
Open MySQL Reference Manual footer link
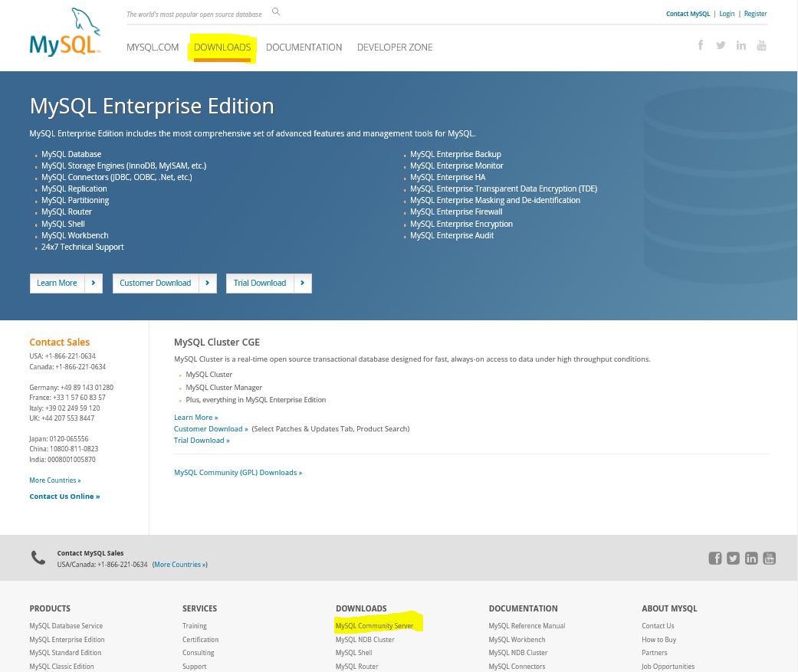(527, 626)
